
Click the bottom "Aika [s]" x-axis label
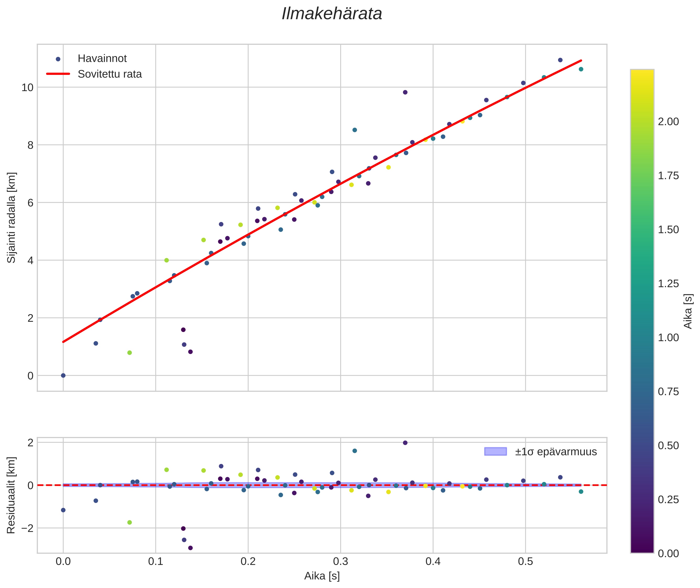[322, 576]
